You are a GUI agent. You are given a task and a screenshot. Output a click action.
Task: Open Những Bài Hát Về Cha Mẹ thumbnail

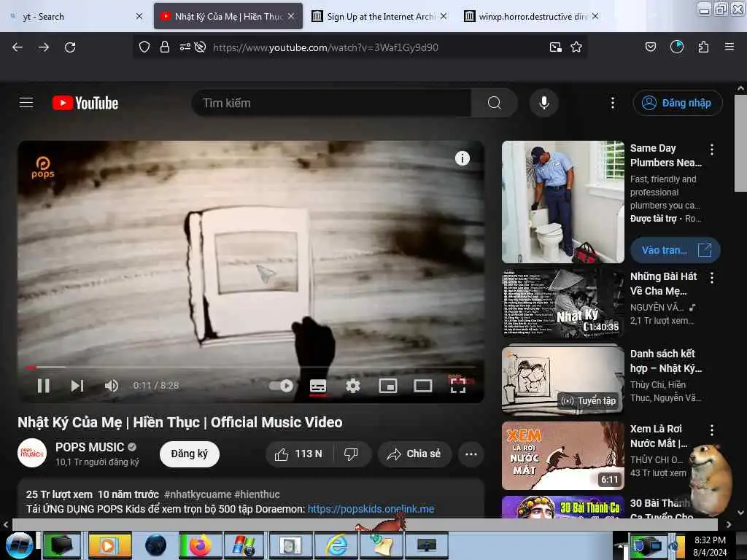(x=563, y=303)
